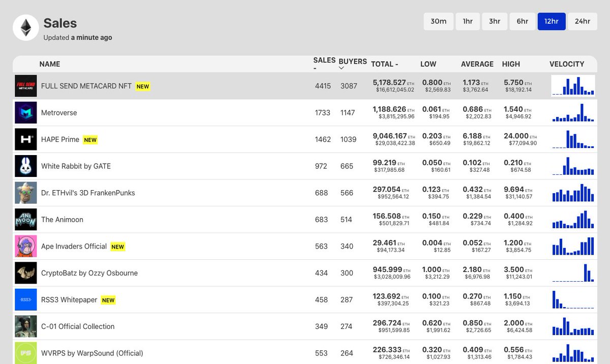Open the HAPE Prime collection name
Image resolution: width=610 pixels, height=364 pixels.
coord(60,139)
